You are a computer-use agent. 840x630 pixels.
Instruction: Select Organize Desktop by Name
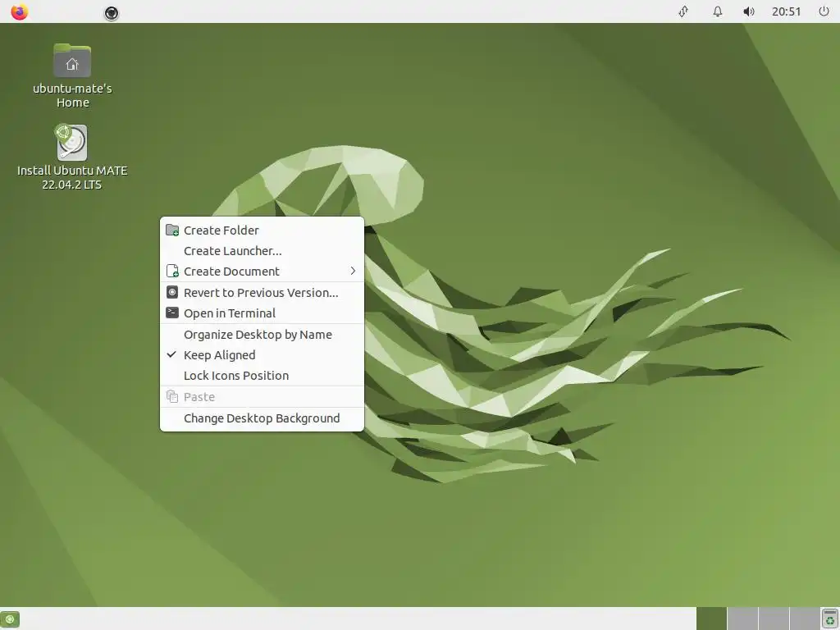262,335
